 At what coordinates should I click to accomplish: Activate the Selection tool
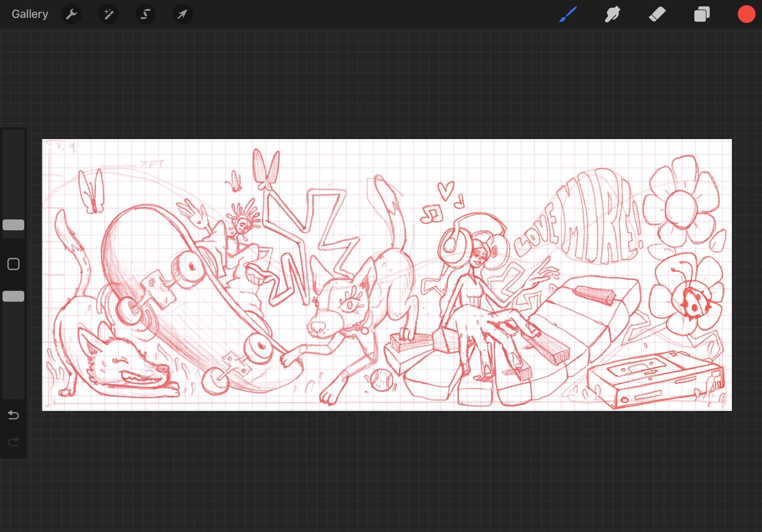click(x=146, y=14)
